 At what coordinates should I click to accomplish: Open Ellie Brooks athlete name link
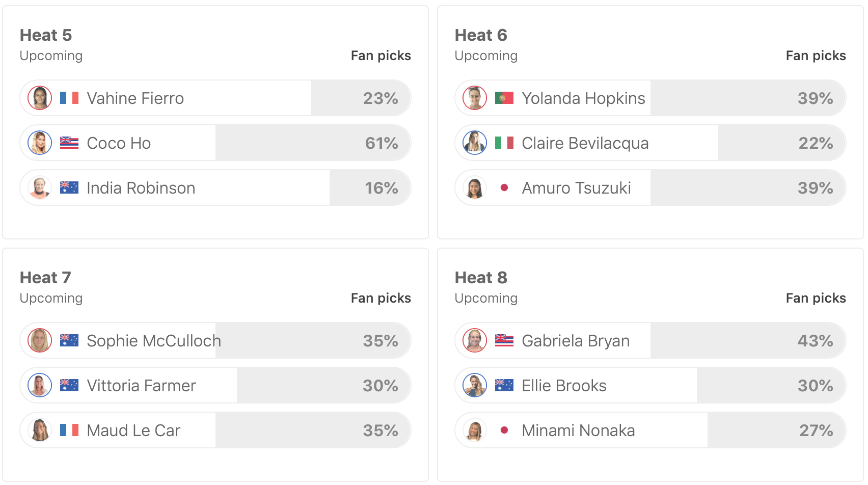point(564,385)
